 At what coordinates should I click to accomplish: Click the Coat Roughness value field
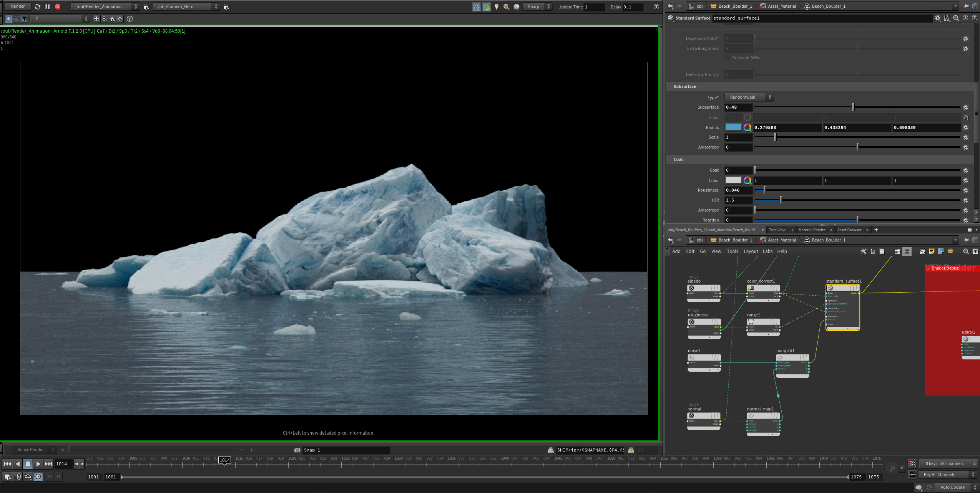738,190
